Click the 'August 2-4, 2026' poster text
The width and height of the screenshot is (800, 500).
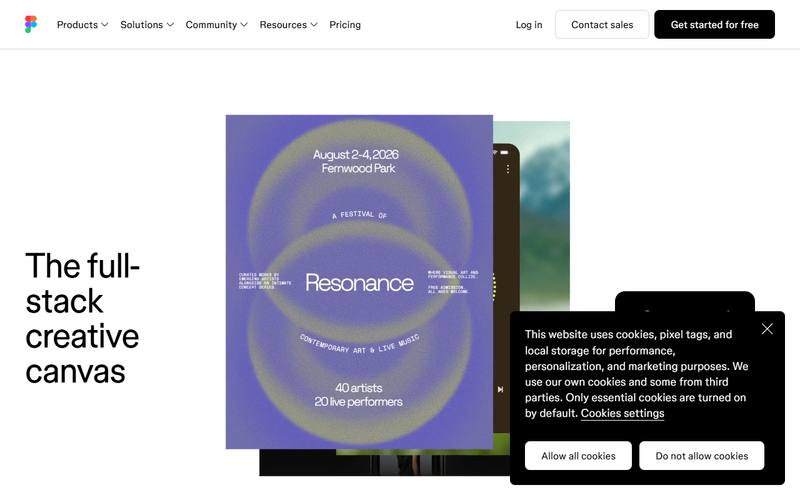click(356, 154)
